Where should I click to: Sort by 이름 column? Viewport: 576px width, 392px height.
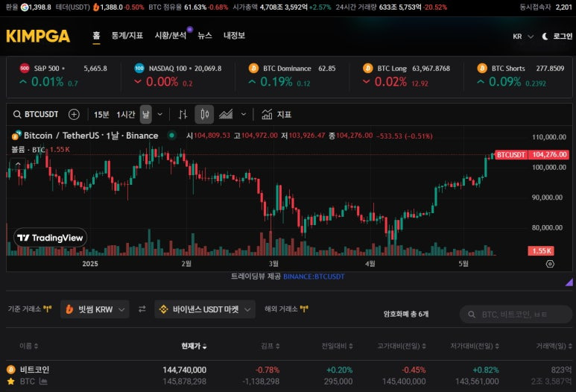28,346
